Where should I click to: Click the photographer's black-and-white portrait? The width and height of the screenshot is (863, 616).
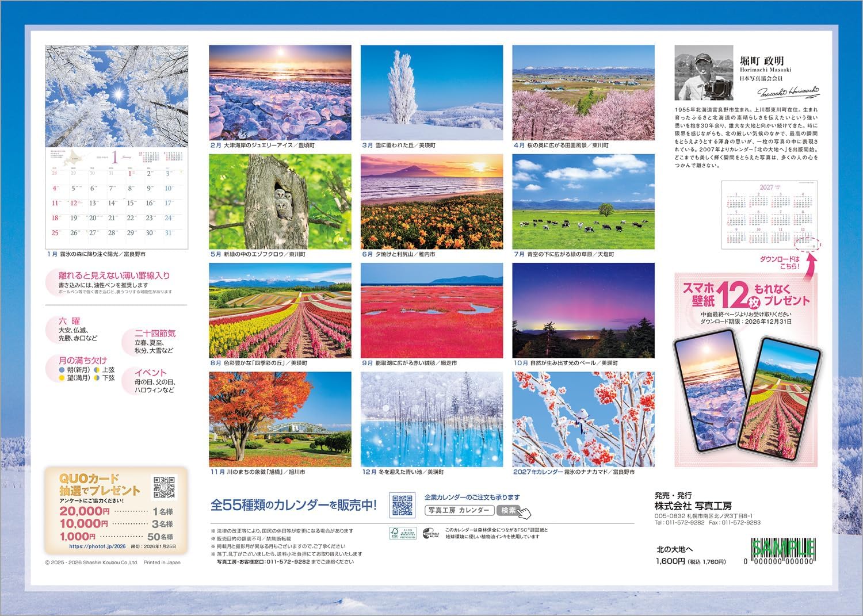pyautogui.click(x=704, y=73)
